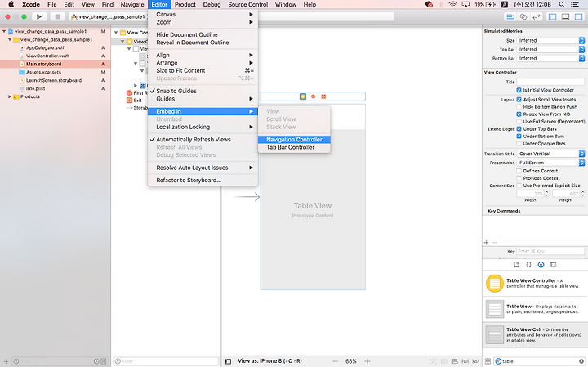The image size is (588, 367).
Task: Show the object library
Action: (x=541, y=265)
